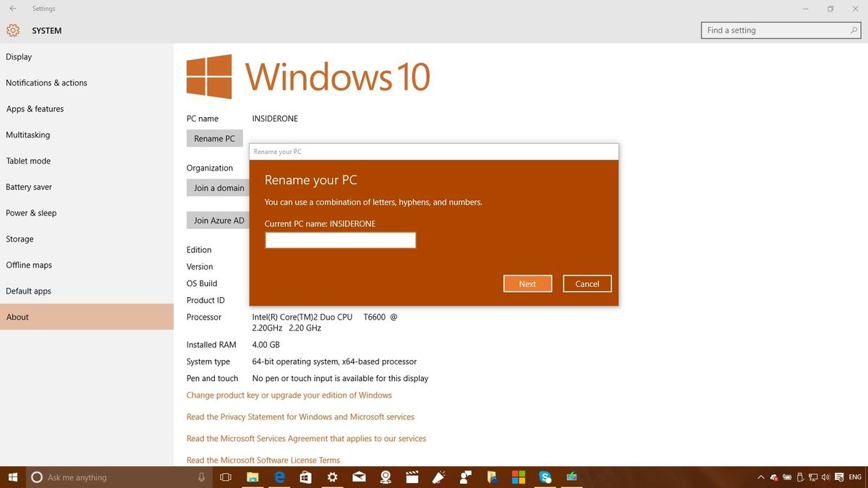The width and height of the screenshot is (868, 488).
Task: Launch Skype from the taskbar
Action: 545,477
